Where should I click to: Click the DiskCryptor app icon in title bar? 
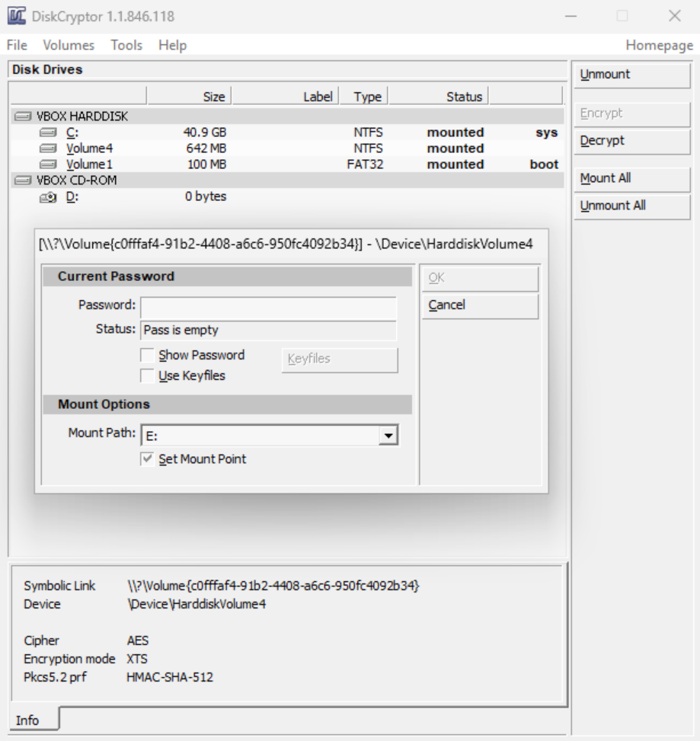coord(17,16)
